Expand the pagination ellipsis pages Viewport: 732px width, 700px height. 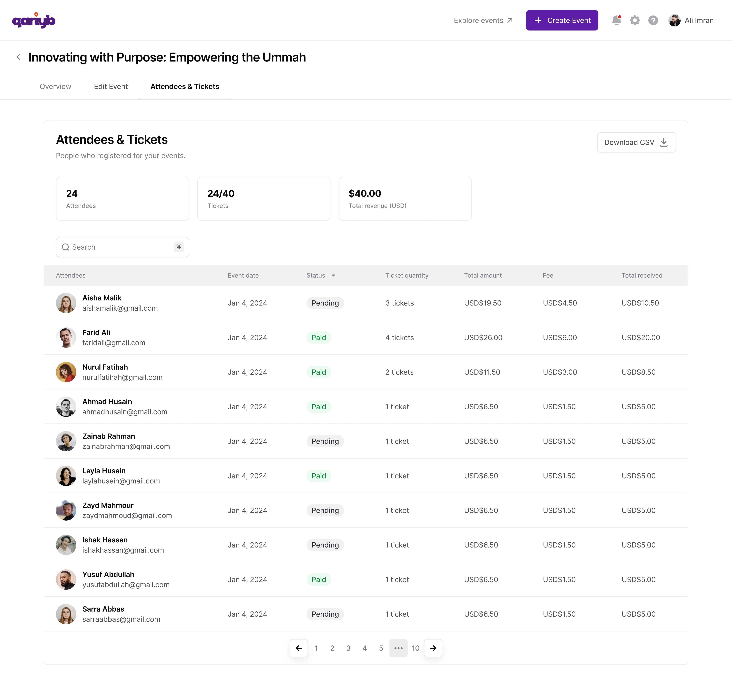398,648
